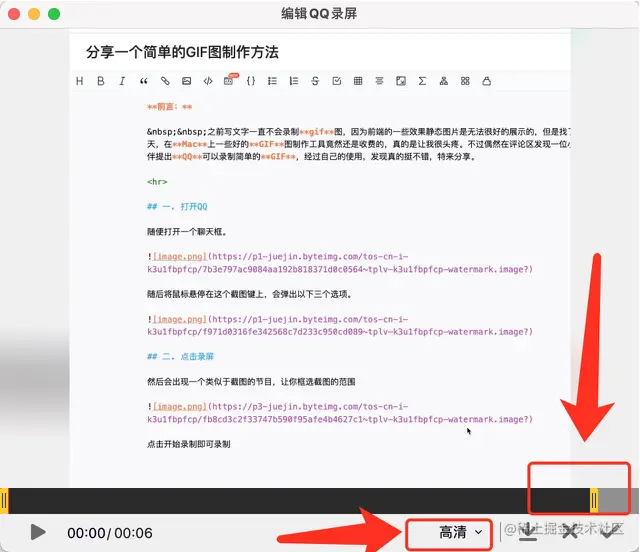Click the middle of the black timeline track
The image size is (640, 552).
pyautogui.click(x=299, y=501)
